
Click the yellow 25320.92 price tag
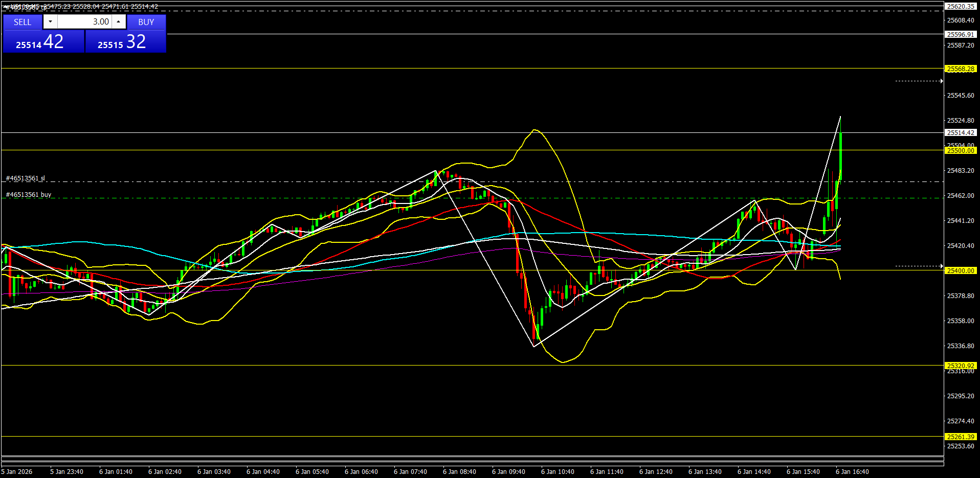[x=960, y=366]
